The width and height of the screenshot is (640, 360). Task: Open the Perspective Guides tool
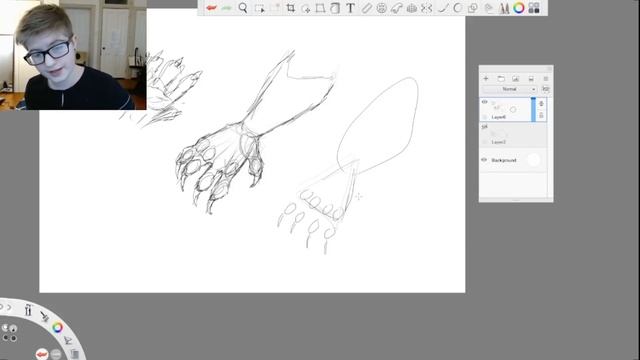(x=411, y=8)
